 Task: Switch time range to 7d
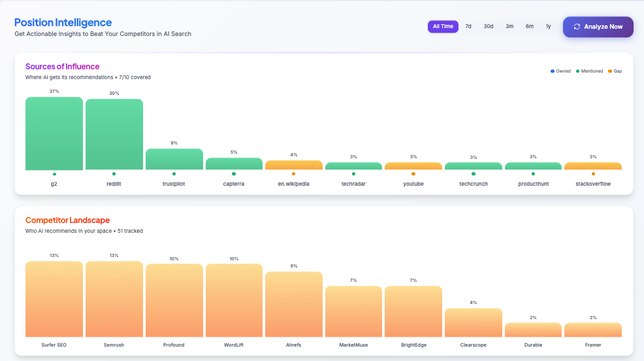468,26
